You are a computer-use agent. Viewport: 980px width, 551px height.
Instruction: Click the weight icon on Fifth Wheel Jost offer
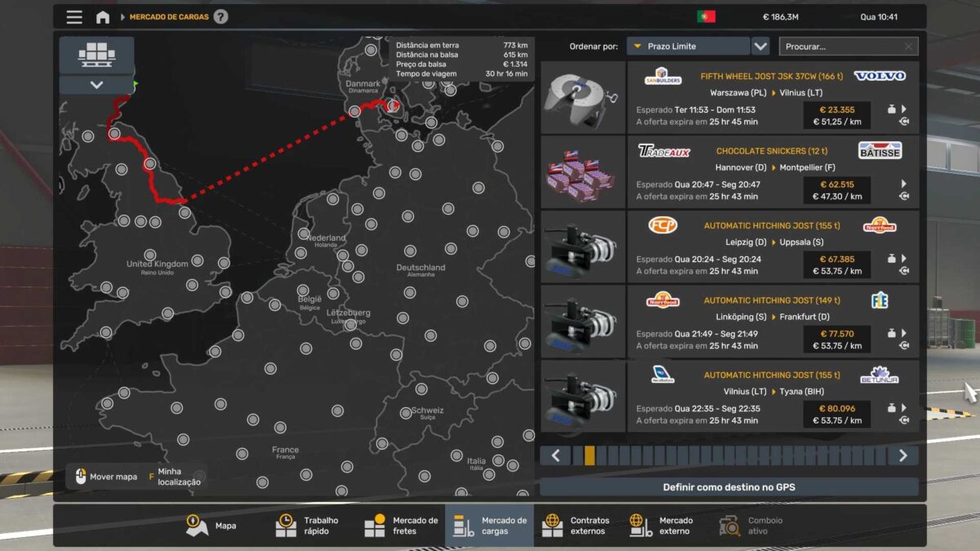(892, 109)
